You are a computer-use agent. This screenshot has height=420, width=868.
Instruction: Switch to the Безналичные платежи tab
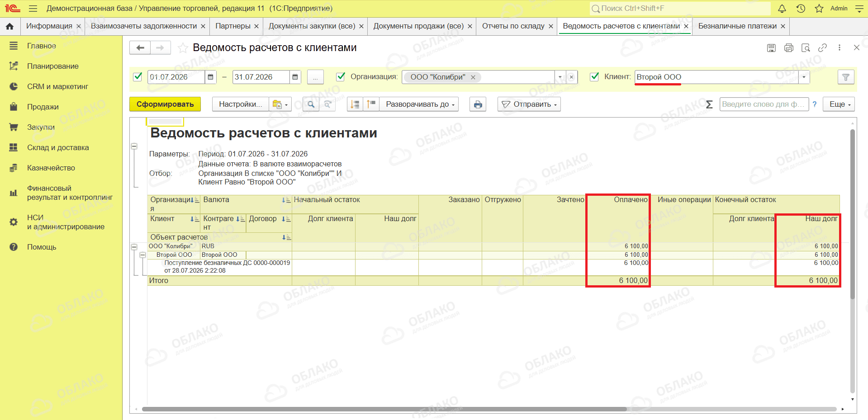[x=737, y=26]
